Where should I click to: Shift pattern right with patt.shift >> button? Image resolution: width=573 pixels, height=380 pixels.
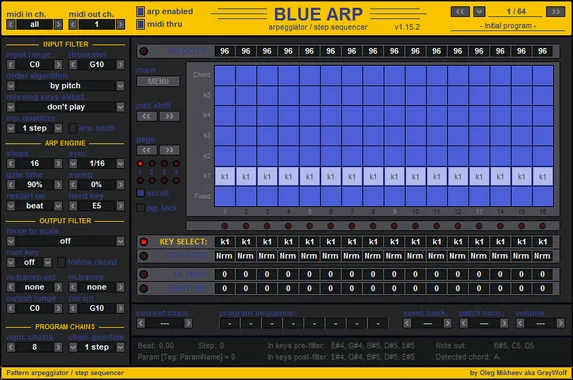click(170, 117)
